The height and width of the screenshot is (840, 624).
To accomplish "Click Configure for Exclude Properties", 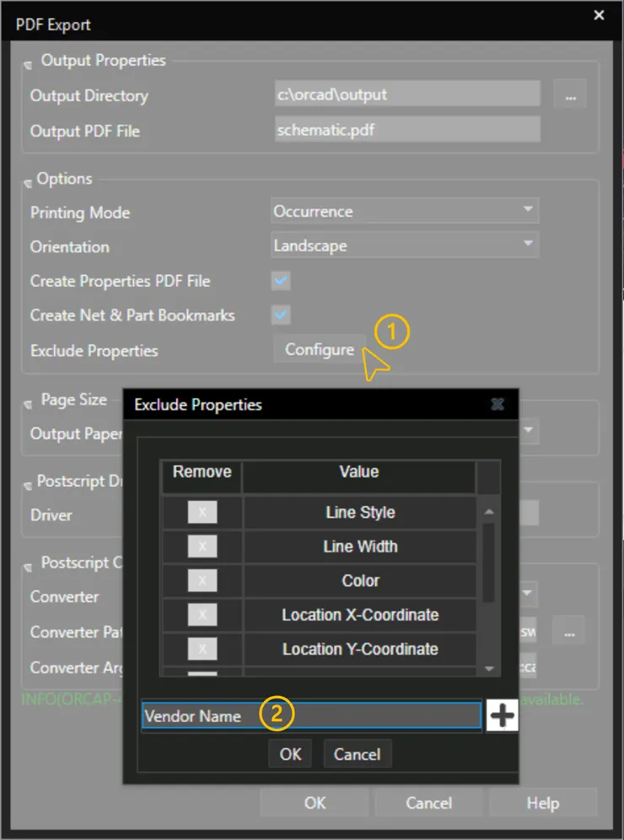I will (319, 350).
